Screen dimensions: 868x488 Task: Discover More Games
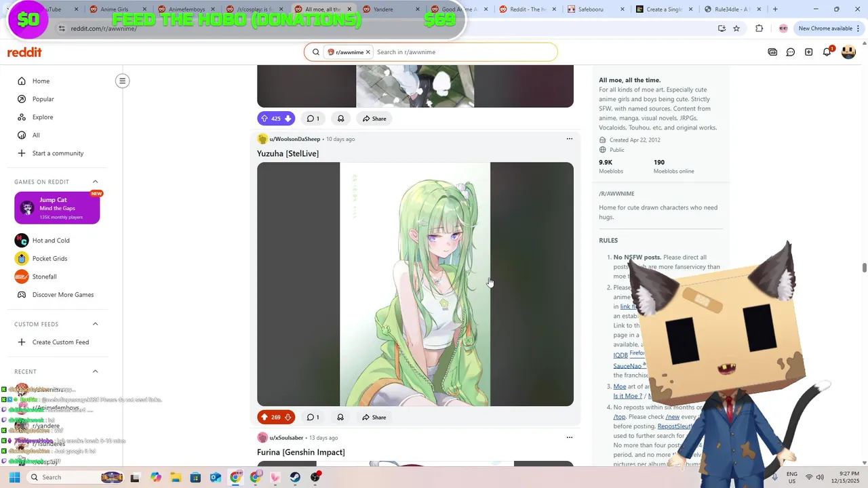62,295
